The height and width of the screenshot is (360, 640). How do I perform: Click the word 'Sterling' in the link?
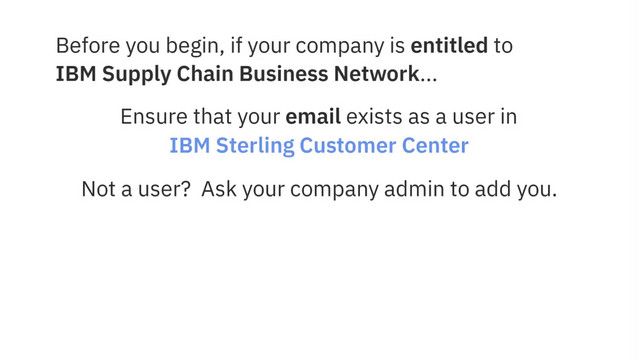pyautogui.click(x=255, y=146)
